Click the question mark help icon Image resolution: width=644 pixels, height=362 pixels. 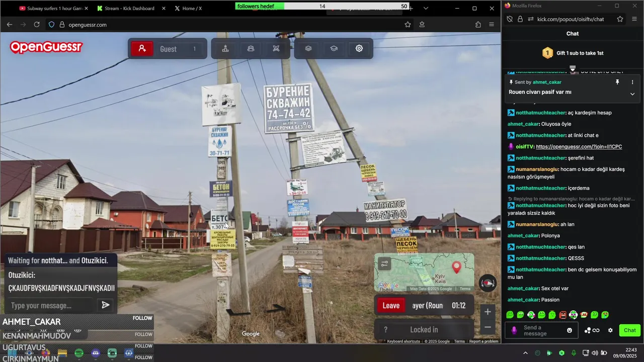pyautogui.click(x=385, y=330)
